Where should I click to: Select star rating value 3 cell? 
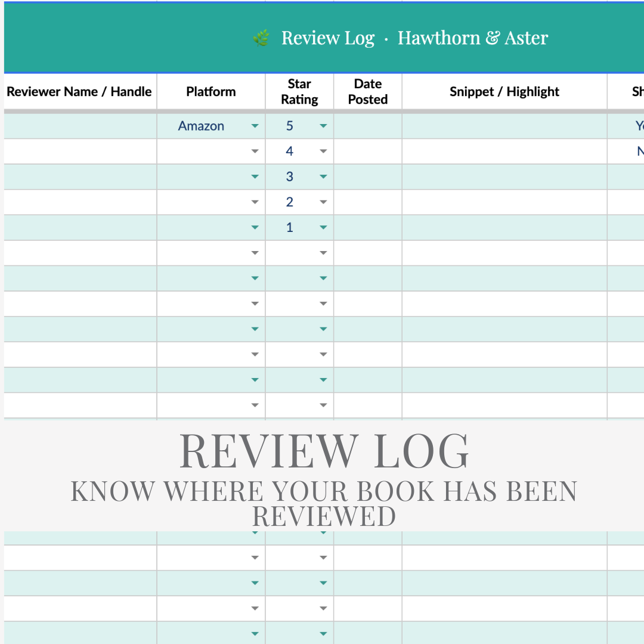[299, 177]
